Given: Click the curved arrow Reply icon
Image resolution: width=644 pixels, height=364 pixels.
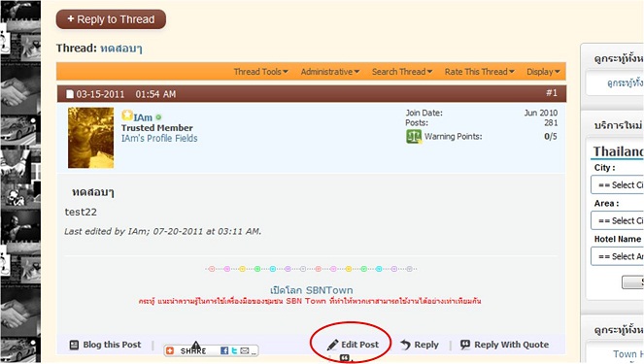Looking at the screenshot, I should pos(405,345).
